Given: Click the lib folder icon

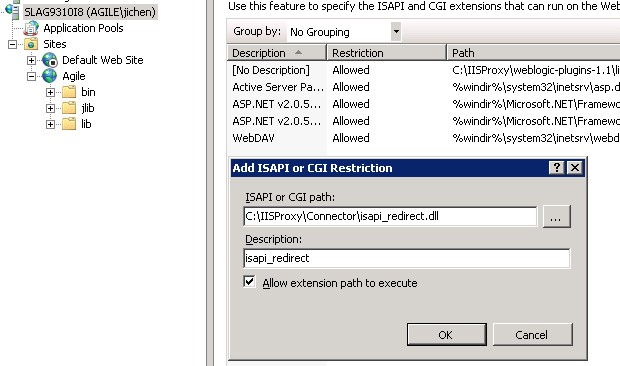Looking at the screenshot, I should pos(69,124).
